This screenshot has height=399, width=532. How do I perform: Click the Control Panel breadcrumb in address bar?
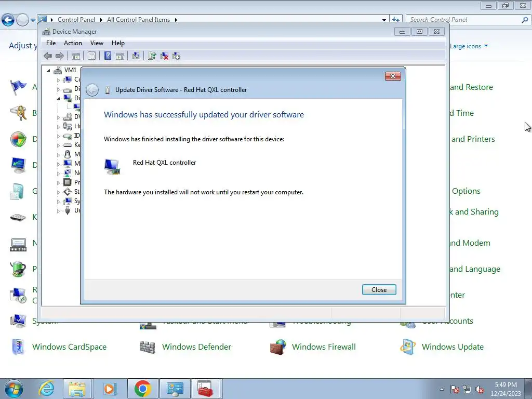[x=76, y=20]
